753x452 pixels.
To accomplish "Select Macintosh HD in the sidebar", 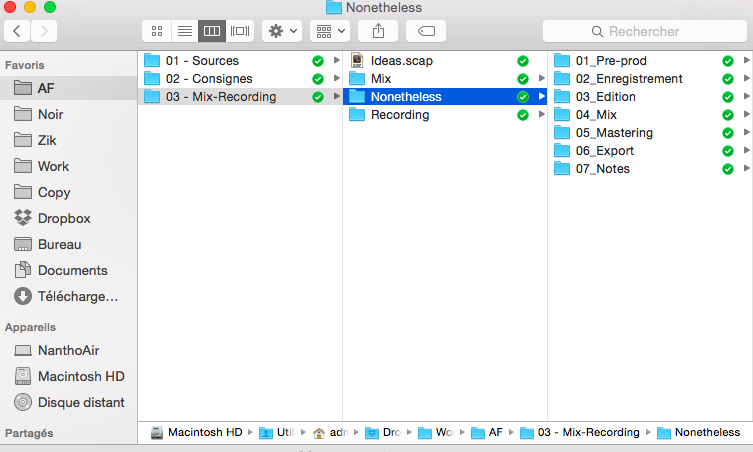I will coord(69,376).
